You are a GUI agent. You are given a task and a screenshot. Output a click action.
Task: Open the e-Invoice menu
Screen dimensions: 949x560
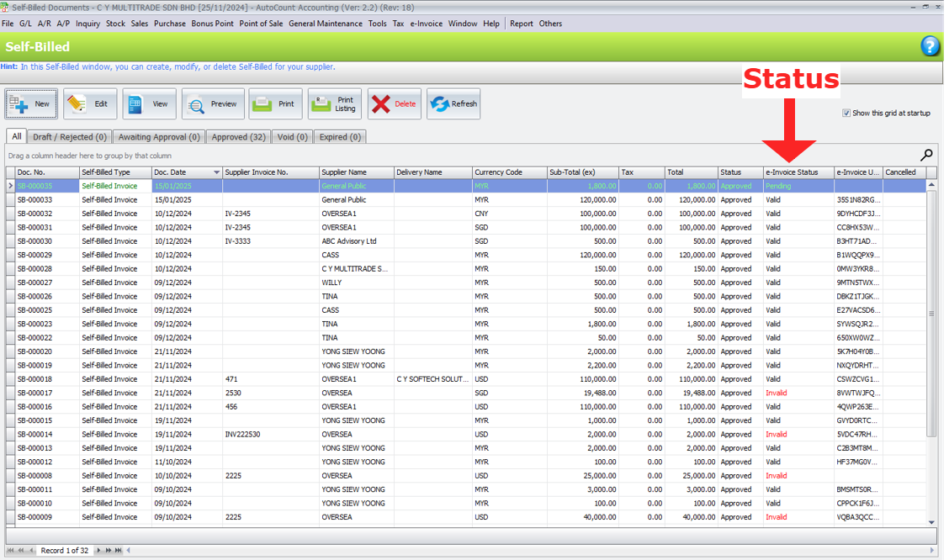tap(426, 24)
